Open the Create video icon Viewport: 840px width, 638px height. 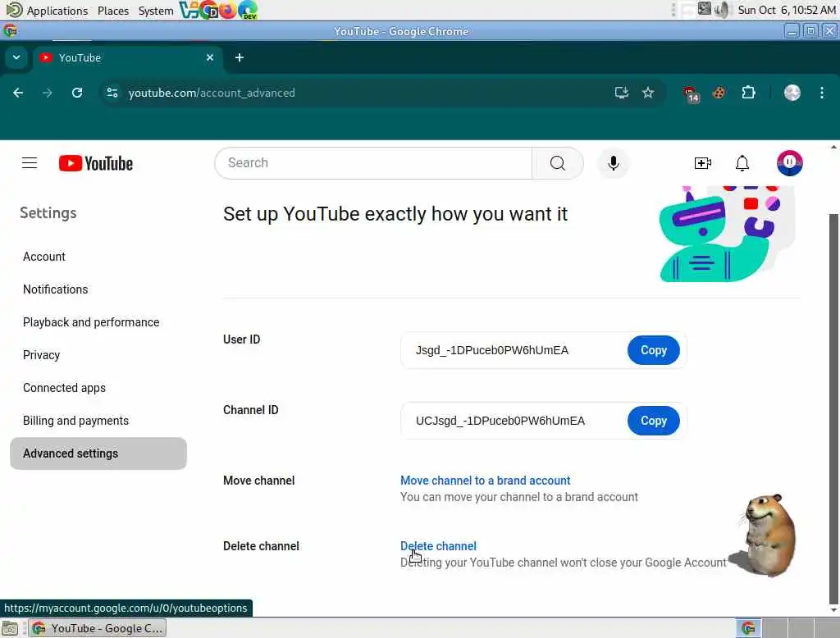pos(702,163)
